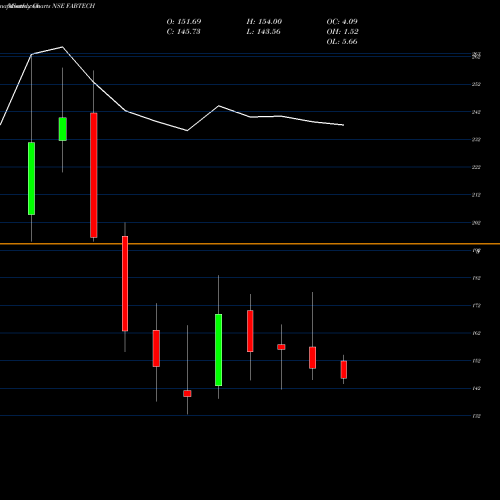Select the OC: 4.09 reading
Viewport: 500px width, 500px height.
point(342,22)
